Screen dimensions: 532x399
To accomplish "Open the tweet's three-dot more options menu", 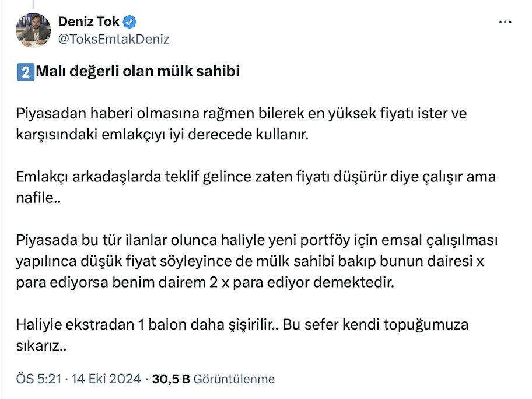I will [x=505, y=22].
